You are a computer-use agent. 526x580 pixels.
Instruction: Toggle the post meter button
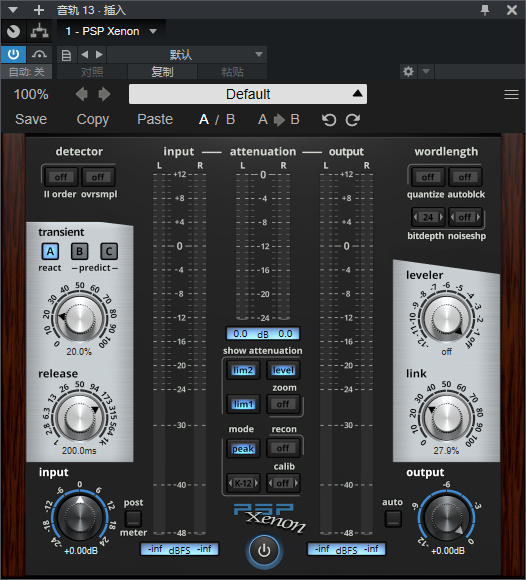(x=133, y=519)
